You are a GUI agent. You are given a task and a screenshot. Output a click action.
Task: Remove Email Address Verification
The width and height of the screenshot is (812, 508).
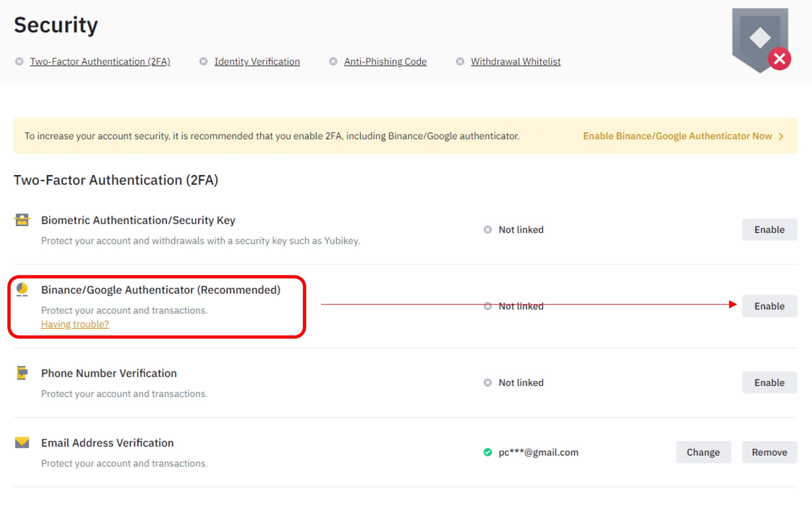tap(769, 452)
